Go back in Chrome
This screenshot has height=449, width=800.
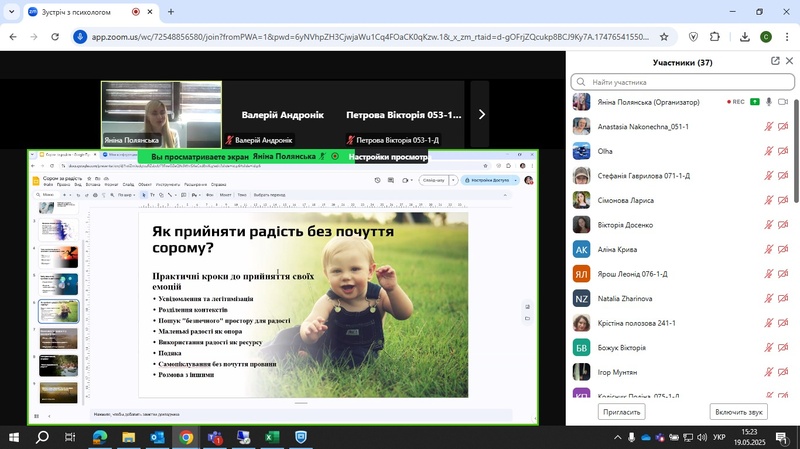(x=13, y=37)
